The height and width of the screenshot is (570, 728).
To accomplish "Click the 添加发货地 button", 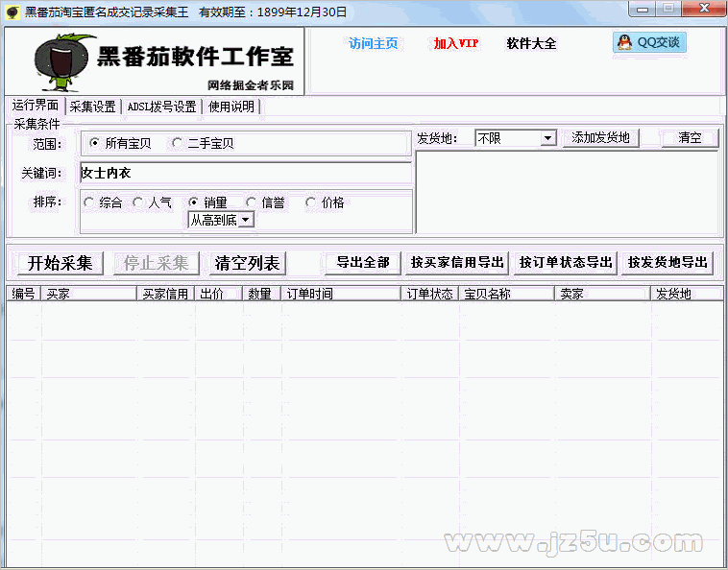I will 601,138.
